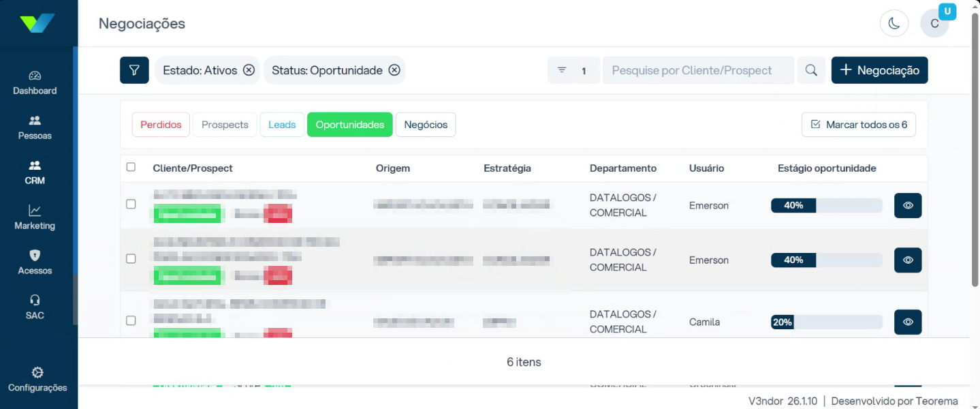Open the Acessos section
This screenshot has height=409, width=980.
pyautogui.click(x=35, y=262)
